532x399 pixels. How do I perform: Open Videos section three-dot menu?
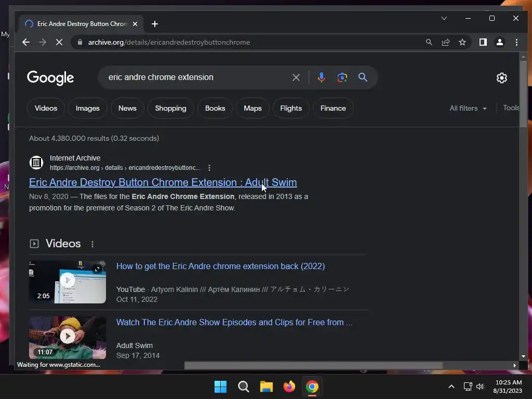coord(92,244)
